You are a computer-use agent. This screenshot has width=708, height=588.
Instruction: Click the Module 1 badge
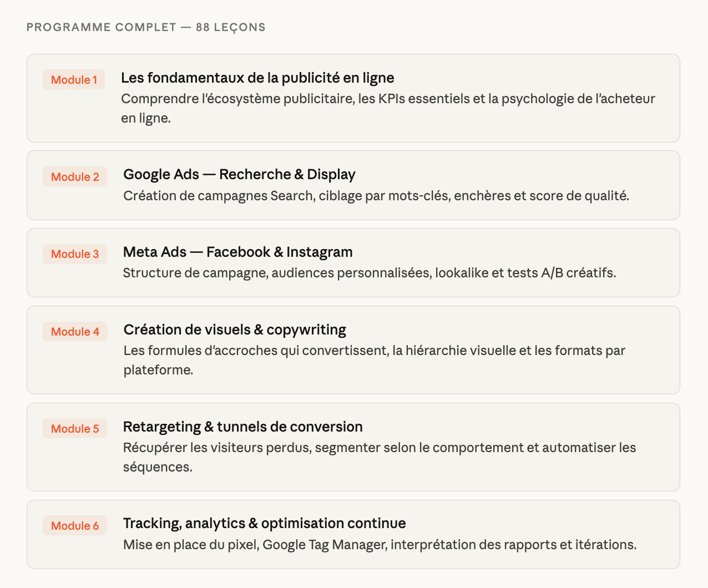74,80
